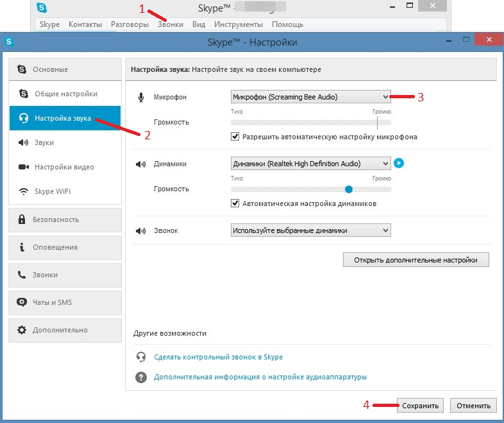The height and width of the screenshot is (423, 504).
Task: Open the Микрофон device dropdown
Action: pos(310,97)
